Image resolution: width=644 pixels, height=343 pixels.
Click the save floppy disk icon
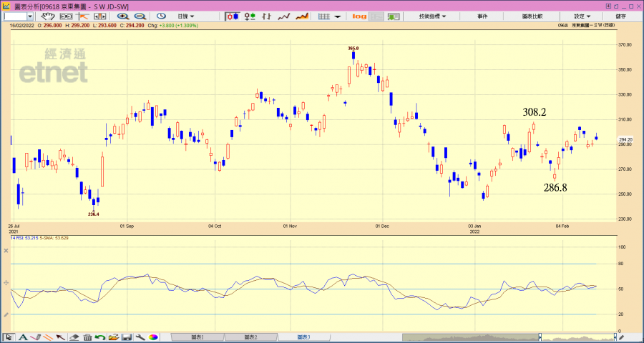click(x=127, y=337)
